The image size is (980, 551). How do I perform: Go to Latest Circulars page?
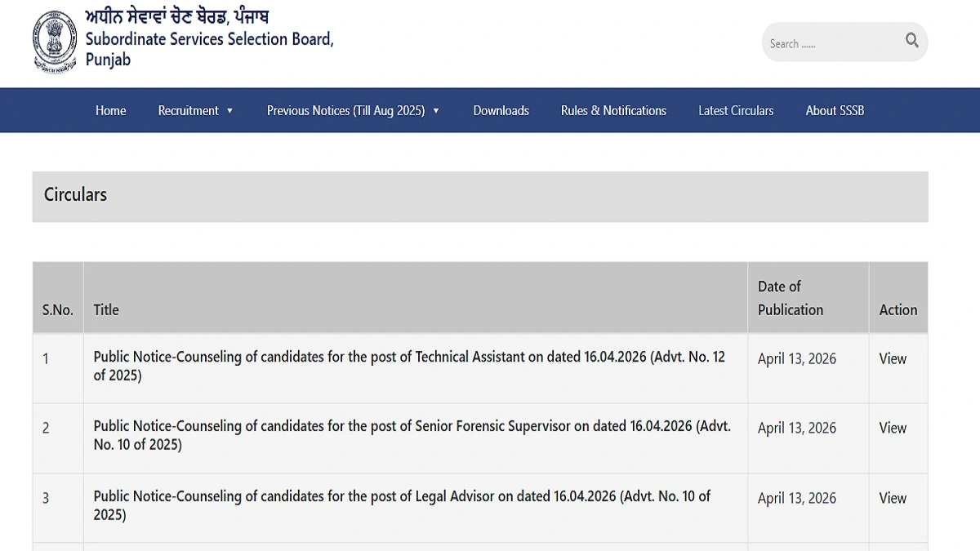(x=736, y=110)
